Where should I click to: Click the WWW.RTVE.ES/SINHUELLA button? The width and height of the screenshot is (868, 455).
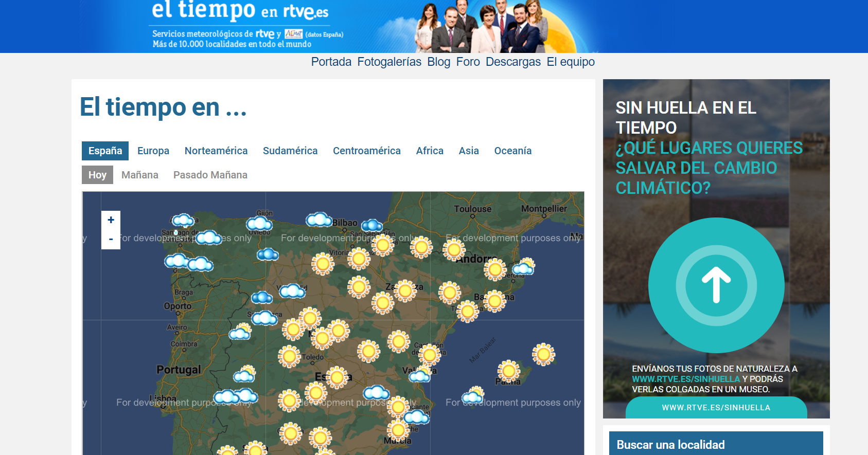click(716, 407)
